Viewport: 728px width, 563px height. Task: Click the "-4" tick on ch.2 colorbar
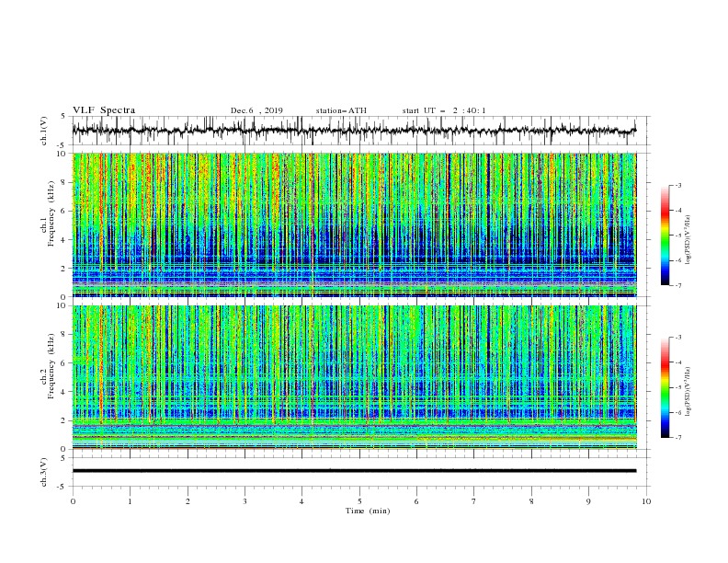tap(677, 362)
